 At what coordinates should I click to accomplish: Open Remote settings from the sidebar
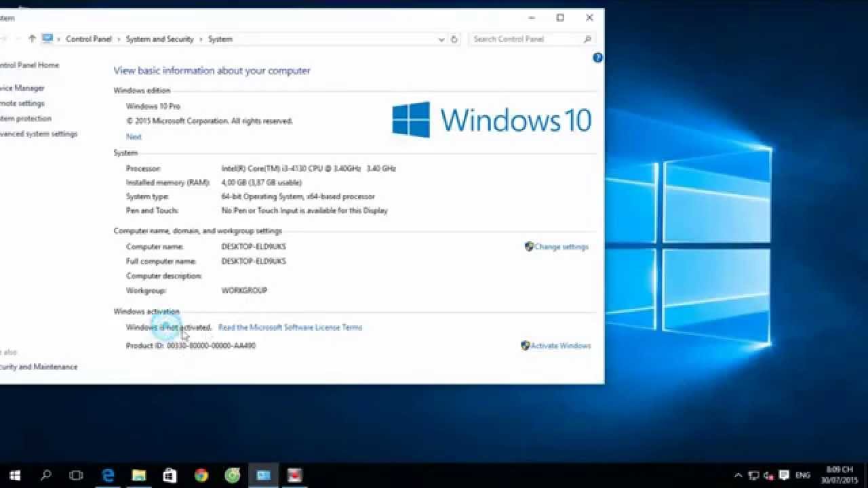coord(22,104)
